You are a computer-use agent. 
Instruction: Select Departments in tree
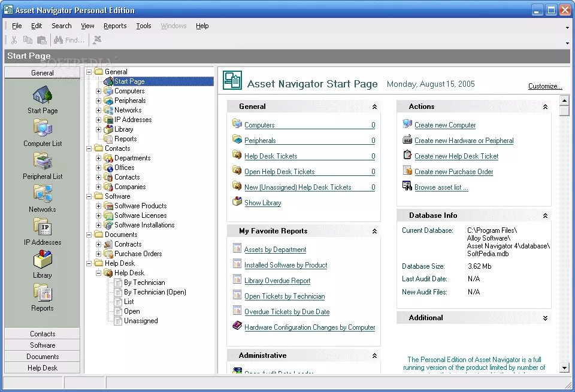[132, 158]
